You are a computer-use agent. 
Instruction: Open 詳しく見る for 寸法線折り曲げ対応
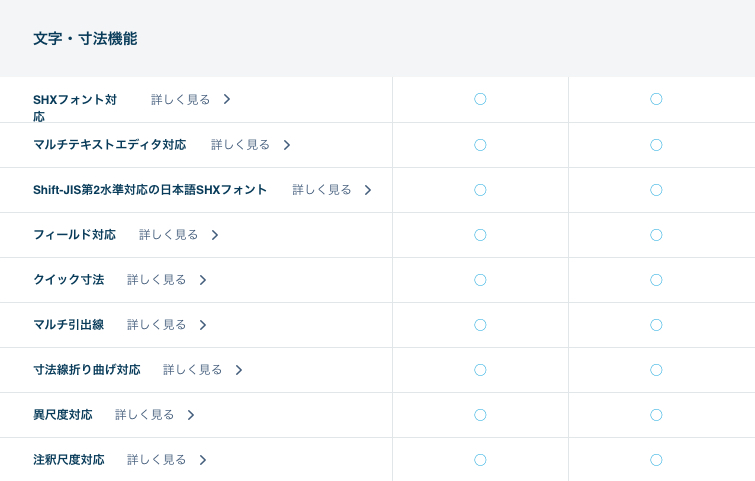pyautogui.click(x=193, y=370)
